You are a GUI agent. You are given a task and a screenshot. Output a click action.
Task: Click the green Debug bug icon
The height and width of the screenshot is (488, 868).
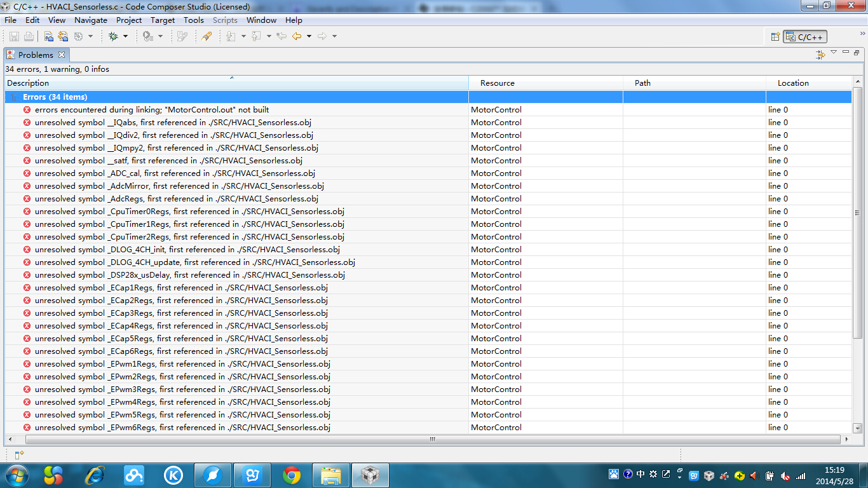coord(113,37)
